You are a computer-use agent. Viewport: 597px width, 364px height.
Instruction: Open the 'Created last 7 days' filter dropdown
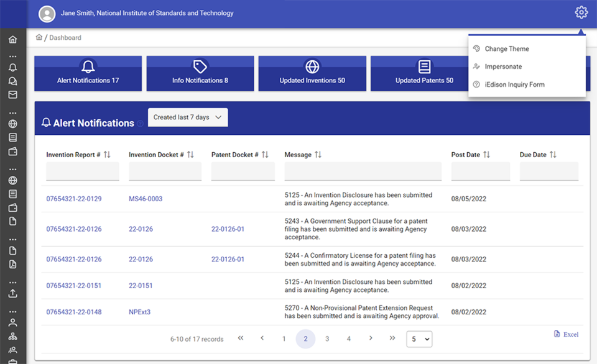pyautogui.click(x=187, y=117)
